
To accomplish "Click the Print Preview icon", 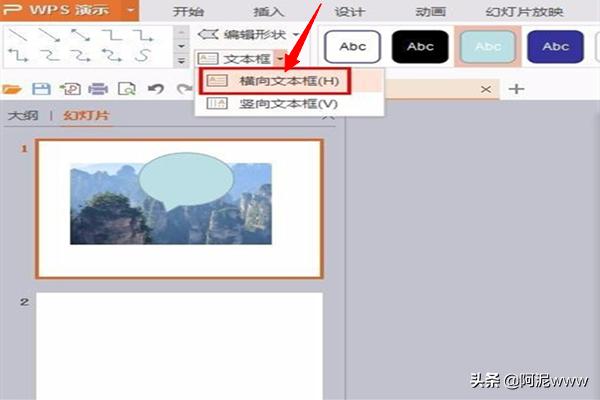I will (127, 89).
